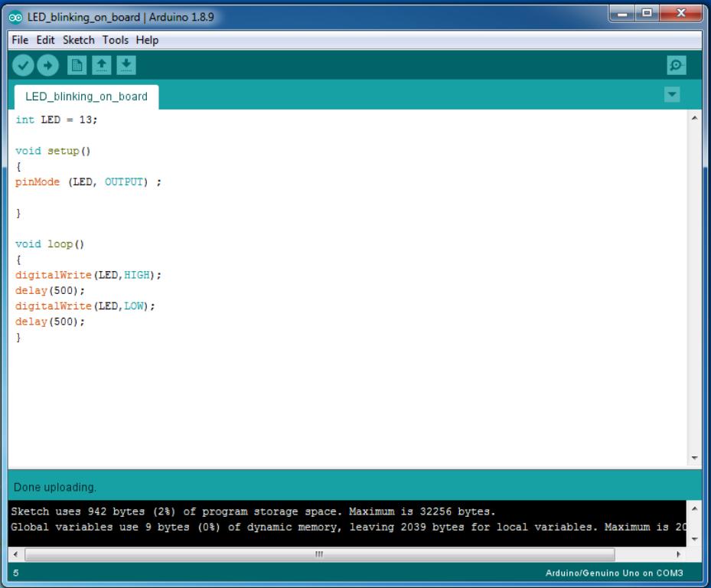Click editor scrollbar down arrow
The width and height of the screenshot is (711, 588).
pyautogui.click(x=694, y=458)
